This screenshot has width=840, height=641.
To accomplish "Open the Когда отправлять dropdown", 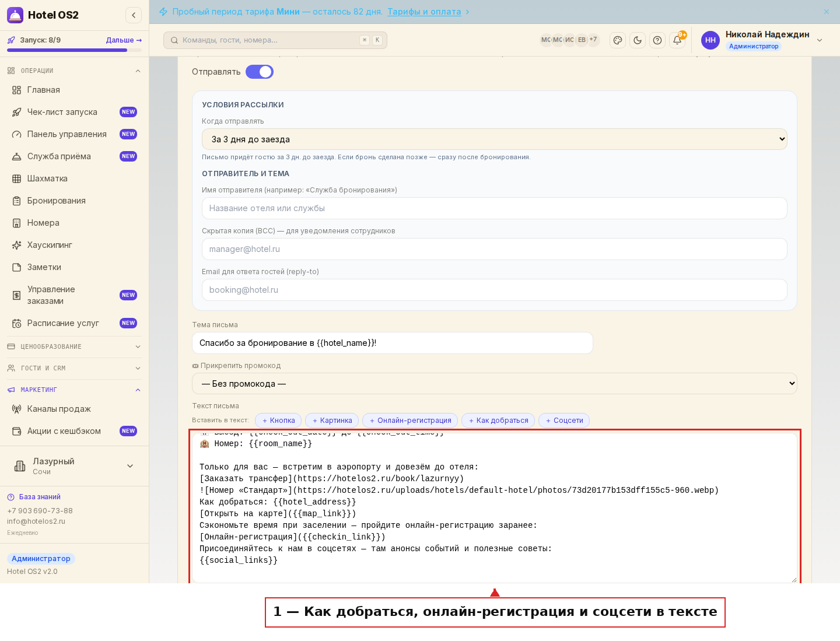I will [495, 139].
